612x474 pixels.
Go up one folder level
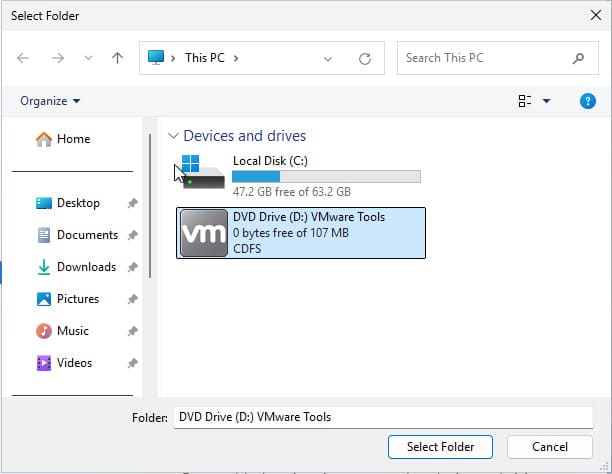(117, 58)
